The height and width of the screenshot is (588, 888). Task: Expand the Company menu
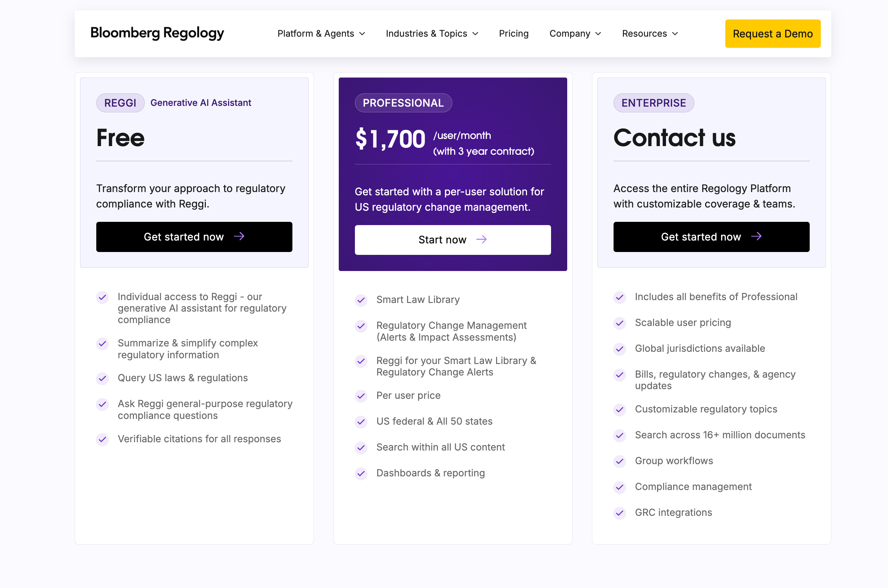point(575,34)
